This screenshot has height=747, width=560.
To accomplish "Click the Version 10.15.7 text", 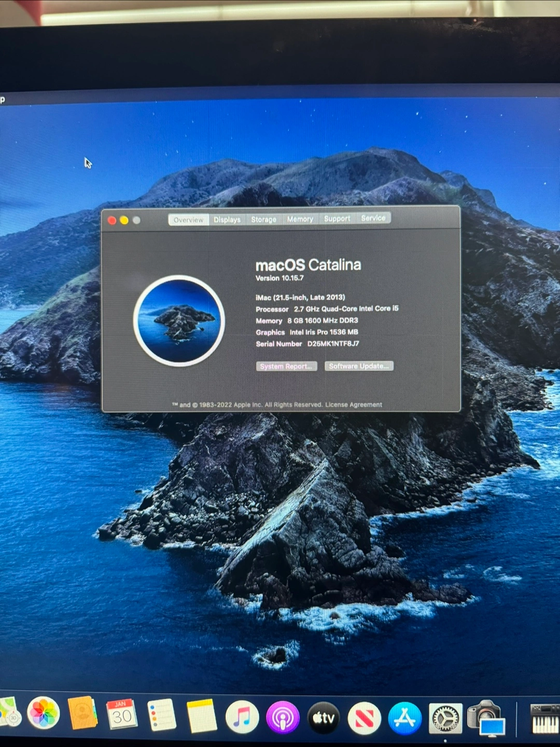I will (279, 278).
